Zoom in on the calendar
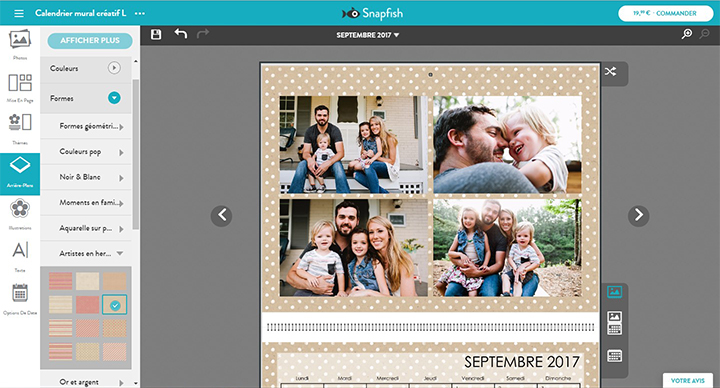720x388 pixels. 687,34
